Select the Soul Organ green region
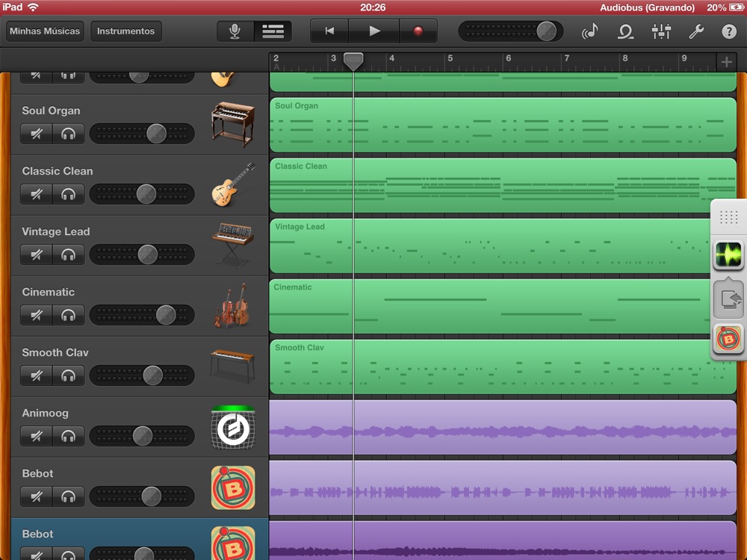Viewport: 747px width, 560px height. (503, 125)
